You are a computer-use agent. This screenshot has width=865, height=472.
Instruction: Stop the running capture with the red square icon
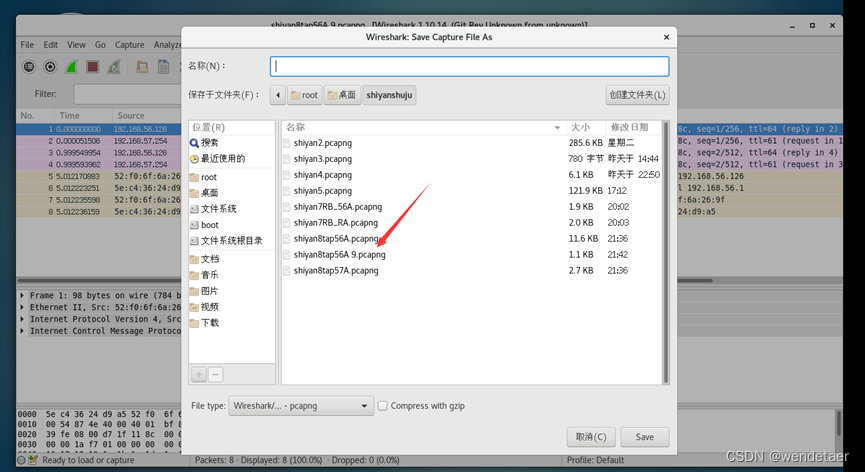pos(92,67)
